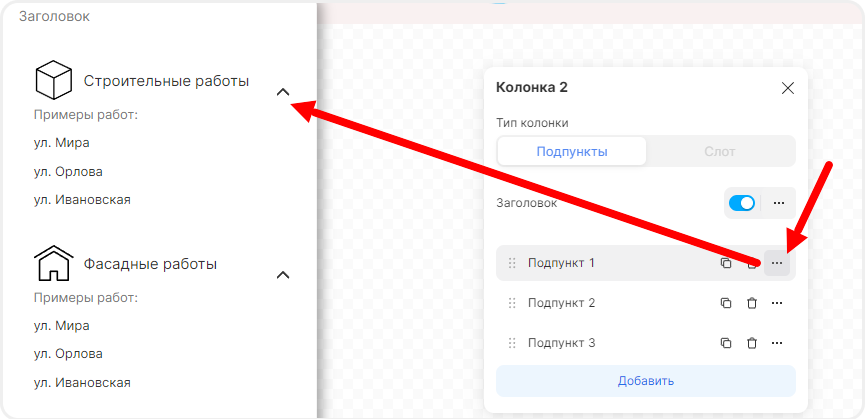This screenshot has height=419, width=865.
Task: Delete Подпункт 3 with the trash icon
Action: [x=751, y=343]
